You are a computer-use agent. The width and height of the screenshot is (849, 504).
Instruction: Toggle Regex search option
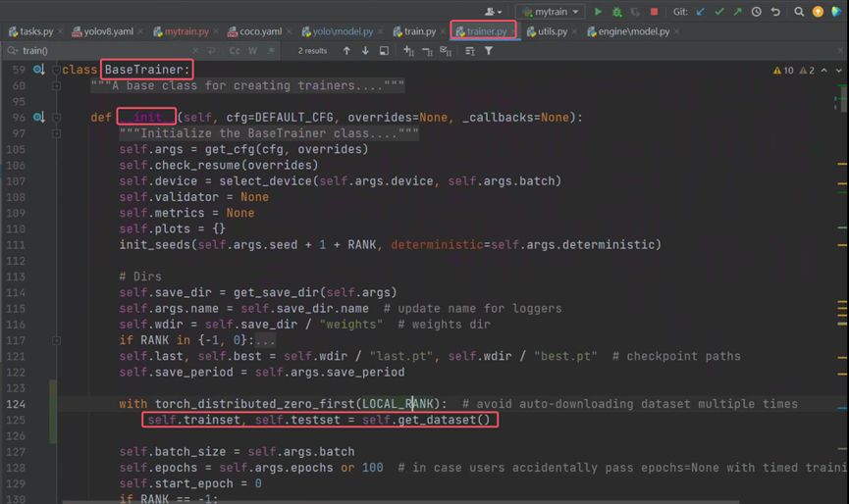click(271, 51)
